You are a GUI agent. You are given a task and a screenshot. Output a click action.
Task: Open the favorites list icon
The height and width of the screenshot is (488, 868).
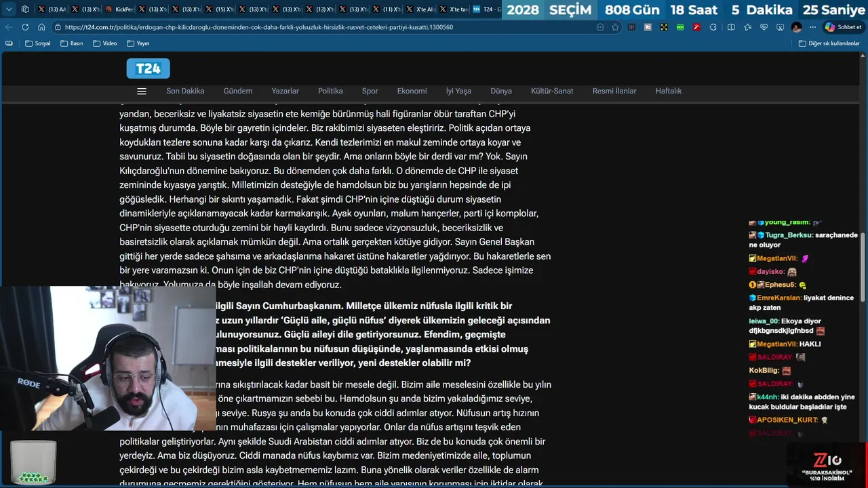(747, 27)
